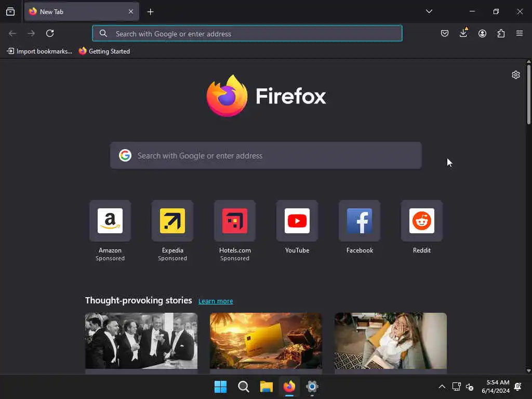Click the page search box with Google logo
532x399 pixels.
265,155
